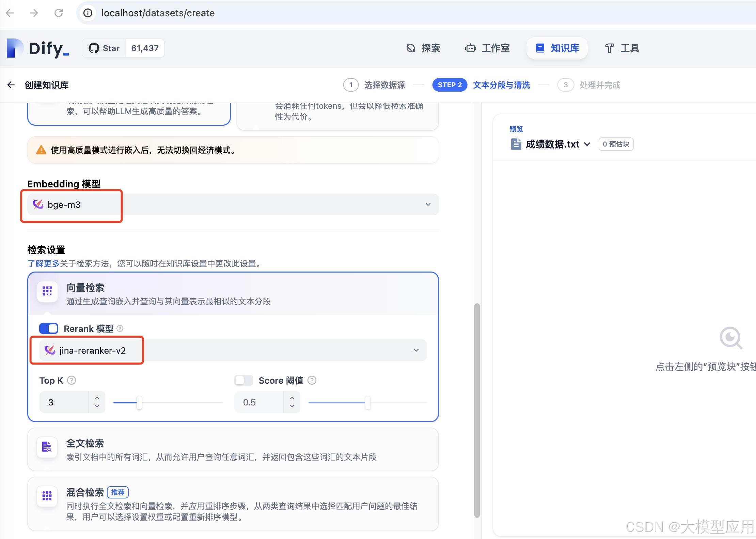Click the 成绩数据.txt file icon
756x539 pixels.
tap(516, 144)
